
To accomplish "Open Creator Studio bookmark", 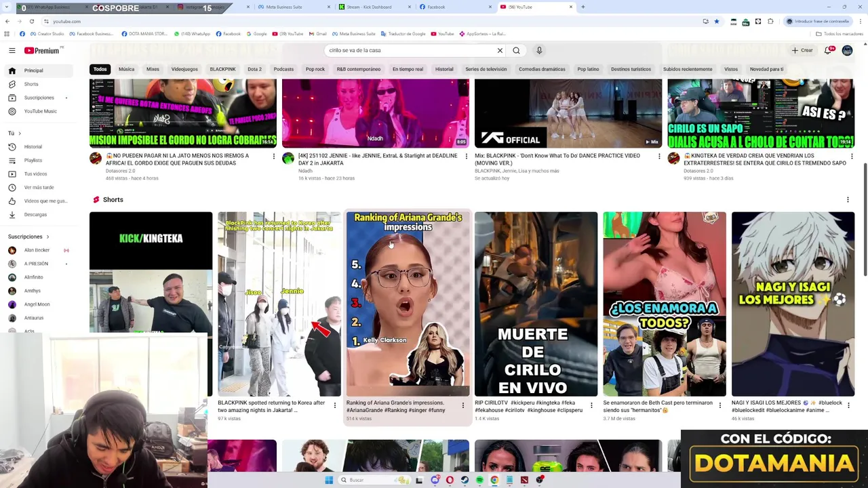I will point(47,34).
